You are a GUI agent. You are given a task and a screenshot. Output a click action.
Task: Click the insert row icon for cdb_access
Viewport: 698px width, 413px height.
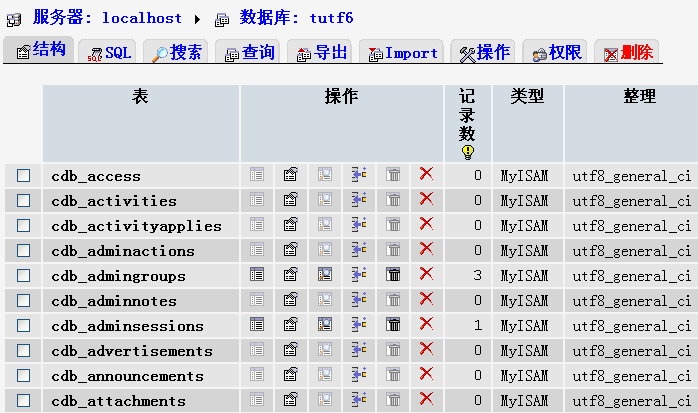[x=359, y=174]
